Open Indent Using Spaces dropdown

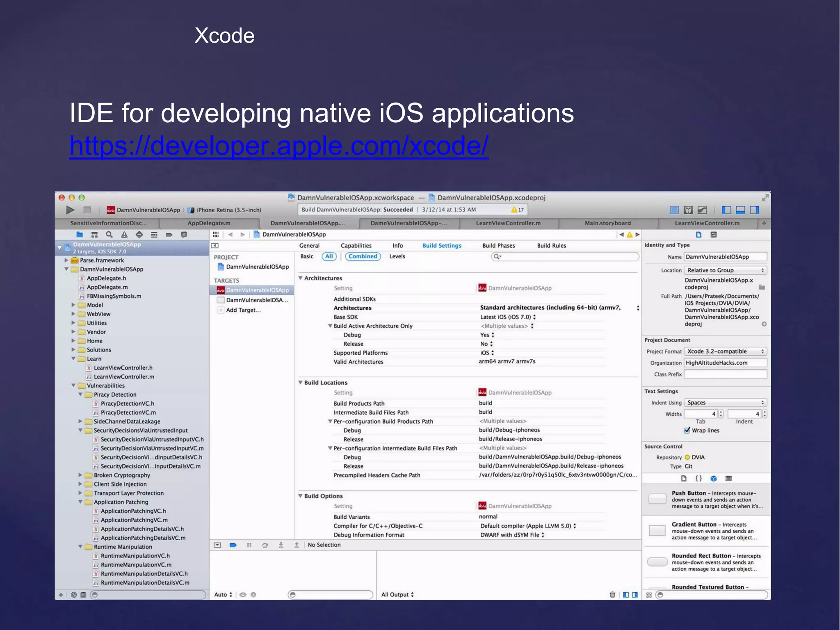(725, 403)
